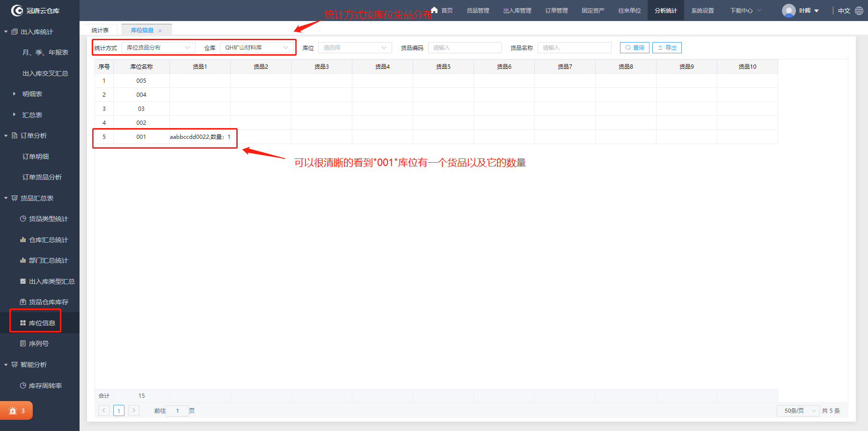Select page number 1 button
This screenshot has height=431, width=868.
tap(119, 410)
